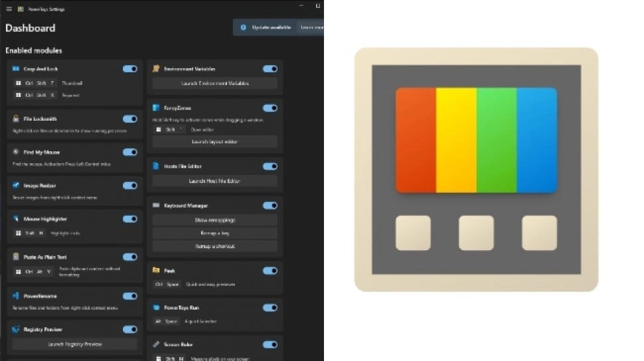The height and width of the screenshot is (361, 644).
Task: Click the Enabled modules section label
Action: [34, 50]
